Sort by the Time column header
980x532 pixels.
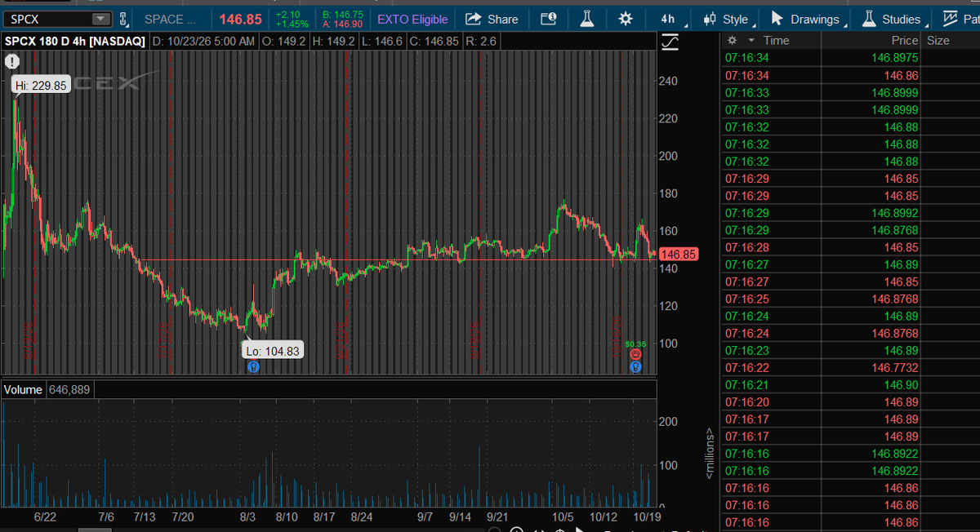pos(776,40)
